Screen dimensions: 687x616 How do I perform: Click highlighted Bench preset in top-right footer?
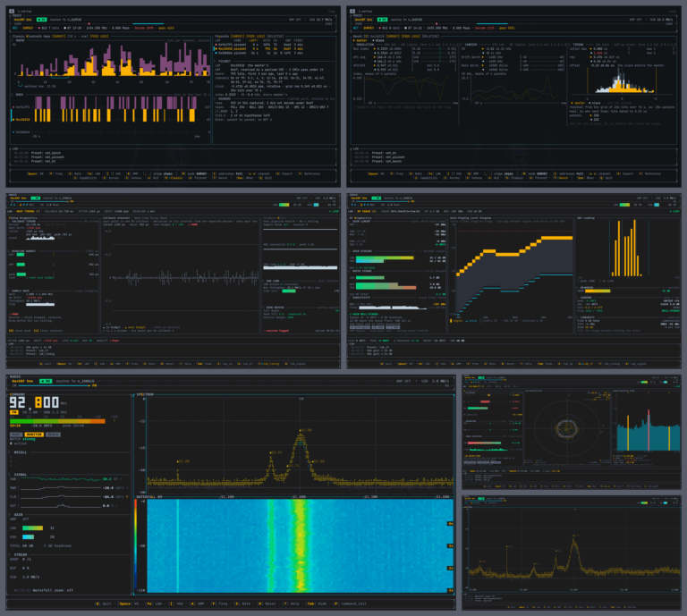coord(562,178)
